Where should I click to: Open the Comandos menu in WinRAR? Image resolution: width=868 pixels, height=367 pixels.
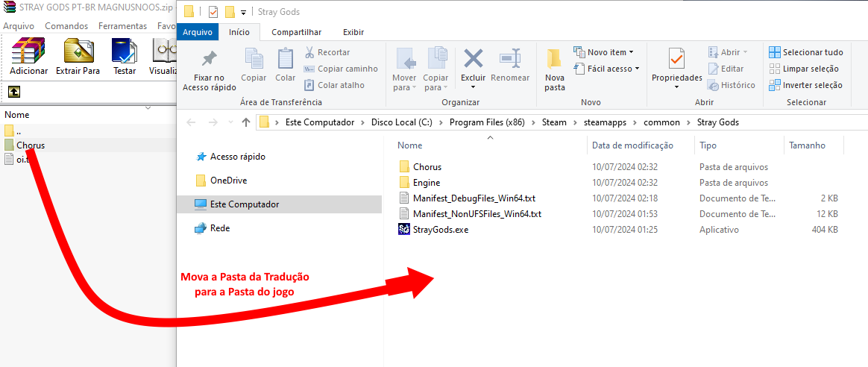tap(66, 26)
